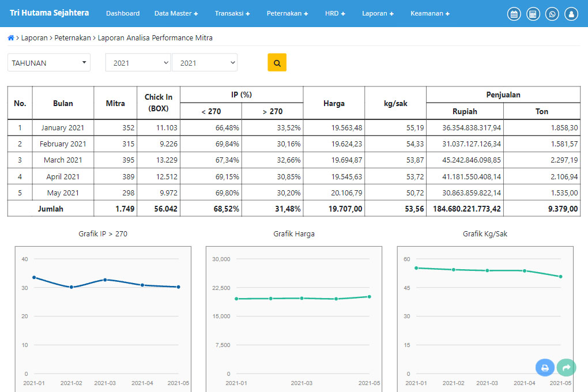
Task: Click the > 270 sub-header
Action: pyautogui.click(x=272, y=111)
